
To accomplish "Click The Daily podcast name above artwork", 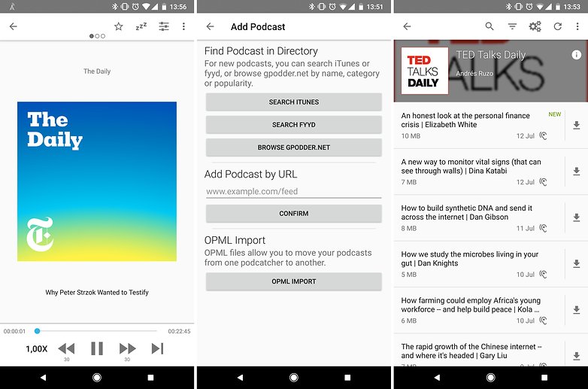I will [x=97, y=71].
